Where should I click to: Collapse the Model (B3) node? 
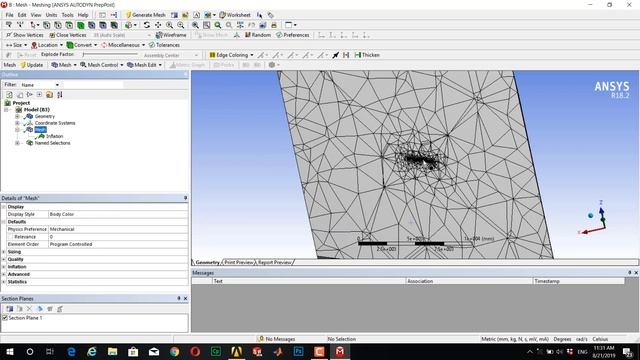point(6,110)
